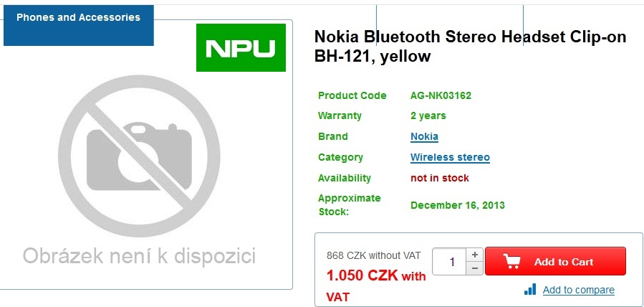The height and width of the screenshot is (307, 644).
Task: Click the bar chart compare icon
Action: coord(530,290)
